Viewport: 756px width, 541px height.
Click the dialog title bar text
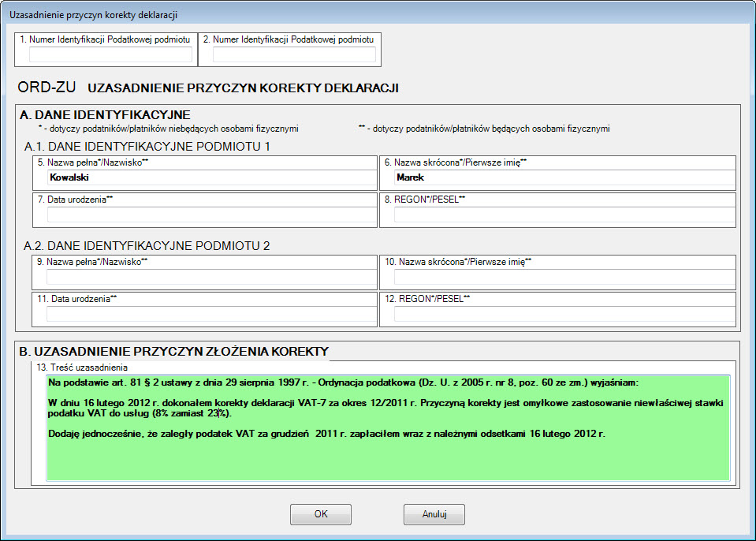(93, 15)
